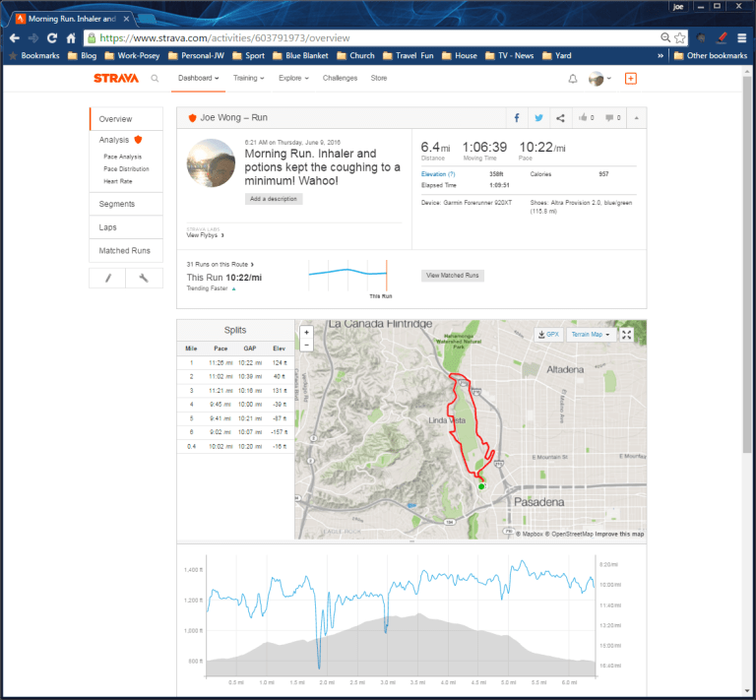Click the View Matched Runs button

[x=452, y=276]
